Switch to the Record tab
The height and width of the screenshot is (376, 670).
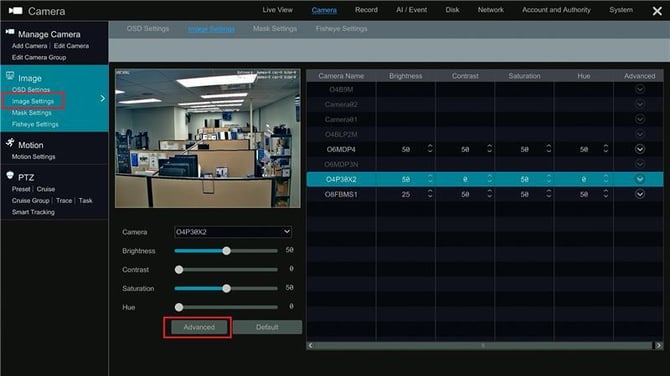coord(366,10)
